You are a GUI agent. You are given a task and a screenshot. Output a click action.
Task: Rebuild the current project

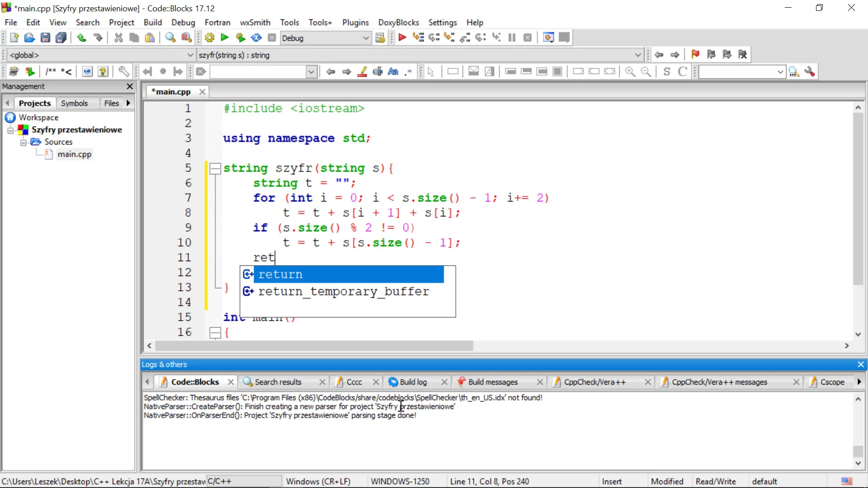pos(256,38)
